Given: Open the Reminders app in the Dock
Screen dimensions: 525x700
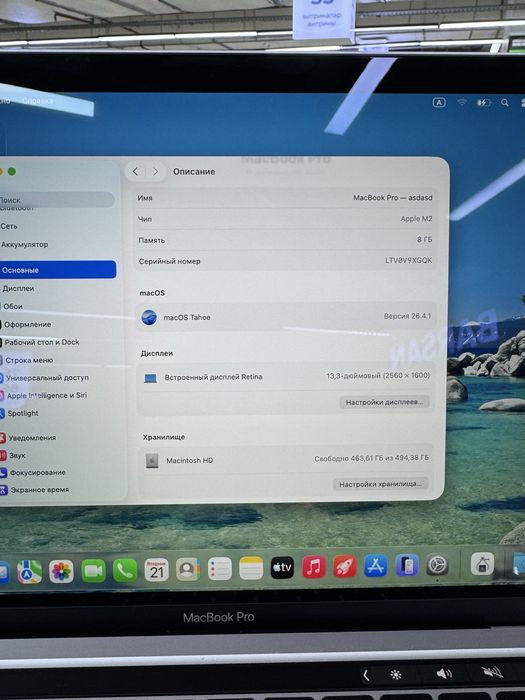Looking at the screenshot, I should click(219, 569).
